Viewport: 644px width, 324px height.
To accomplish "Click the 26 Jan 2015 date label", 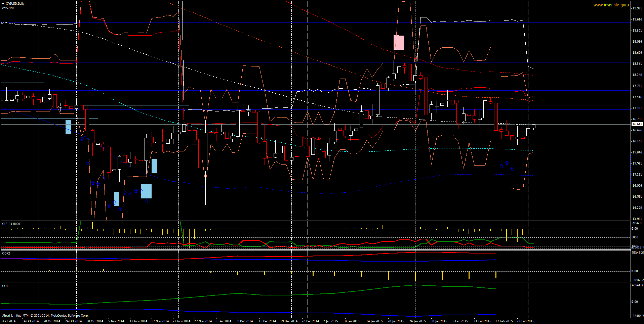I will (x=417, y=321).
